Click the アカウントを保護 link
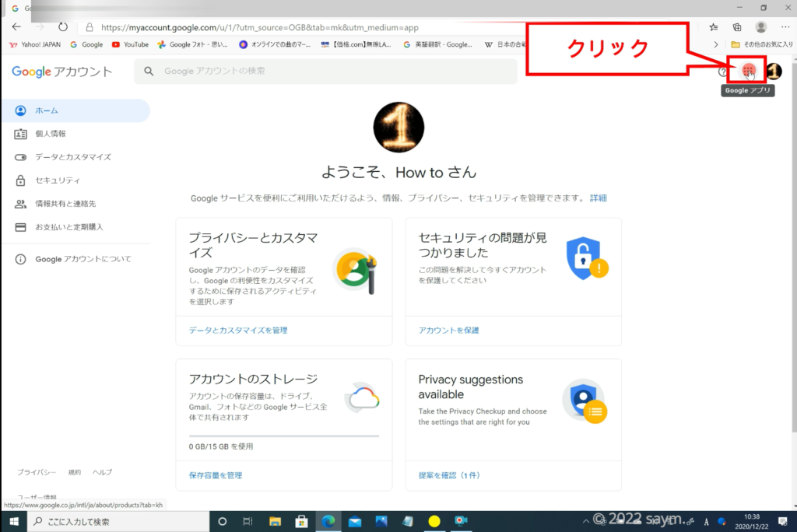 tap(448, 331)
